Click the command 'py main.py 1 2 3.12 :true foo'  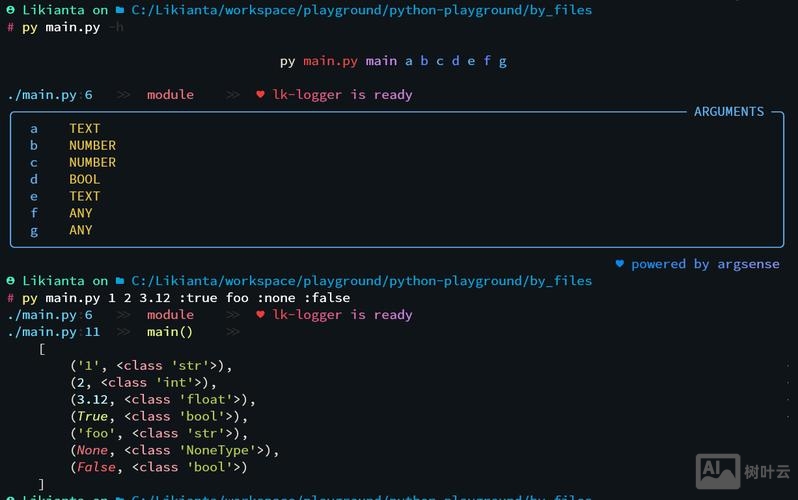pos(186,298)
